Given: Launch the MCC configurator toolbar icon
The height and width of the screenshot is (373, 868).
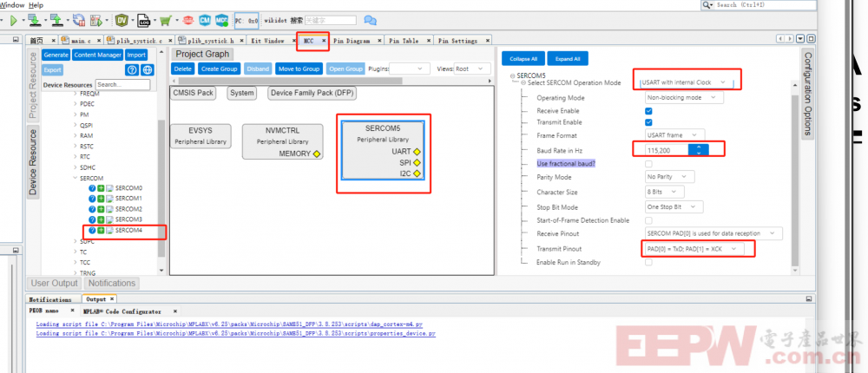Looking at the screenshot, I should coord(222,21).
